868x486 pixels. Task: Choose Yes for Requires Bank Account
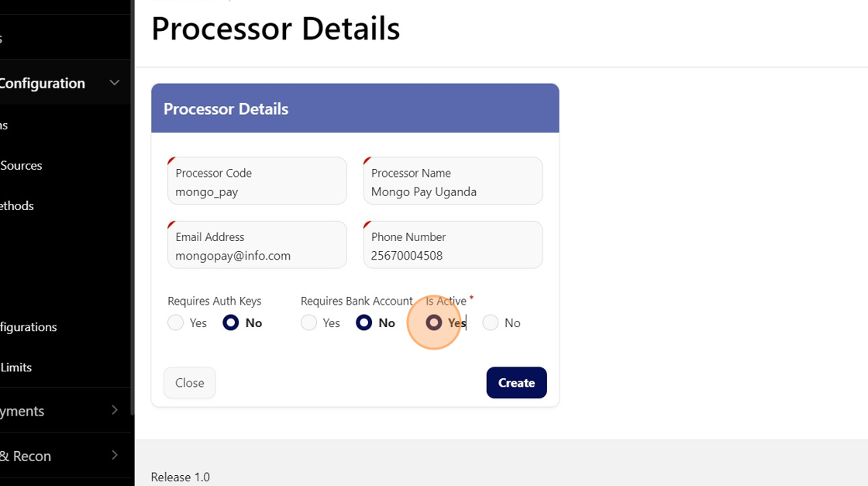pyautogui.click(x=309, y=323)
